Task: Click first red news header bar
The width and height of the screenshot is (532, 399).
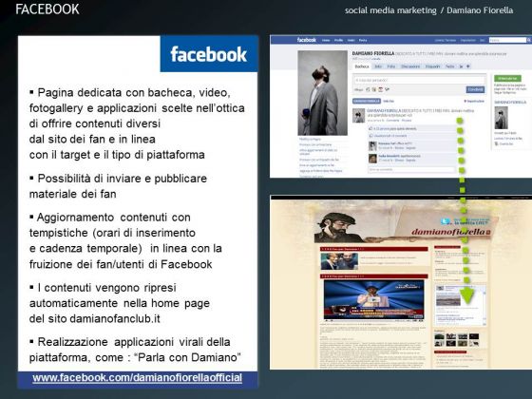Action: (x=374, y=249)
